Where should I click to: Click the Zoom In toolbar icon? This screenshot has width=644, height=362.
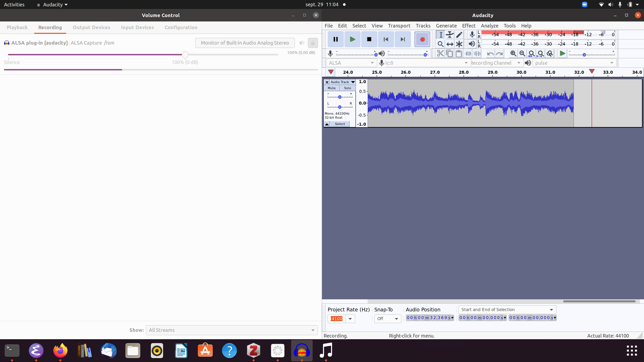point(513,53)
